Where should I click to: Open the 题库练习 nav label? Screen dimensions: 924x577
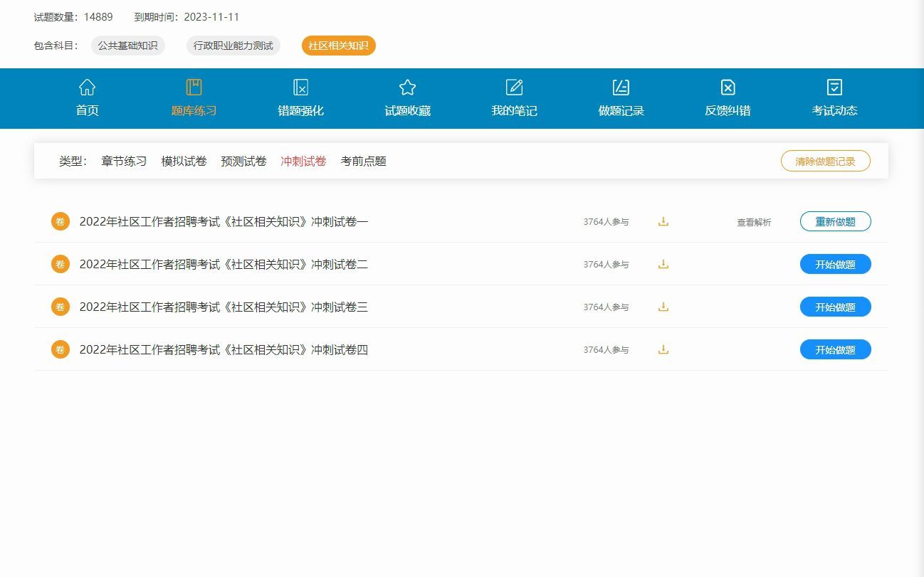pyautogui.click(x=194, y=110)
